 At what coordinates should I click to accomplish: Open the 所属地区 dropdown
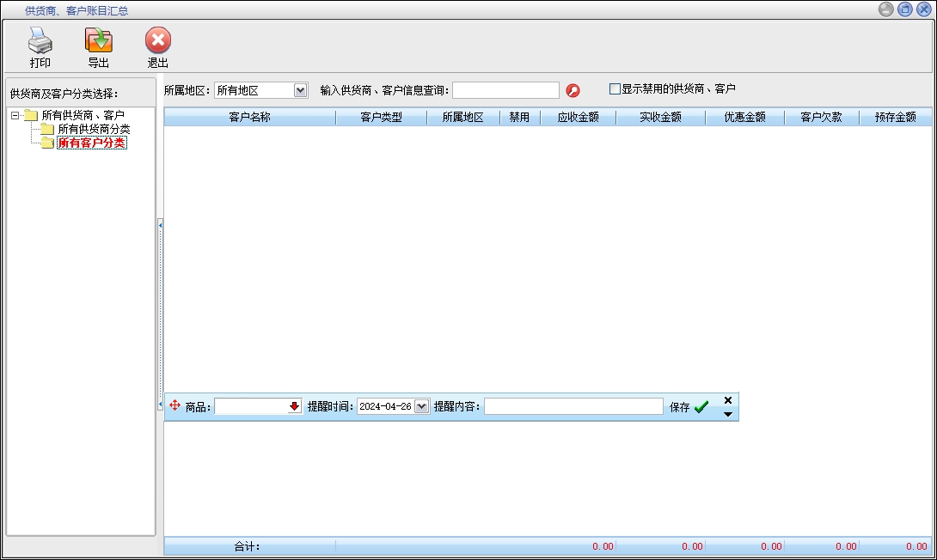pos(300,90)
